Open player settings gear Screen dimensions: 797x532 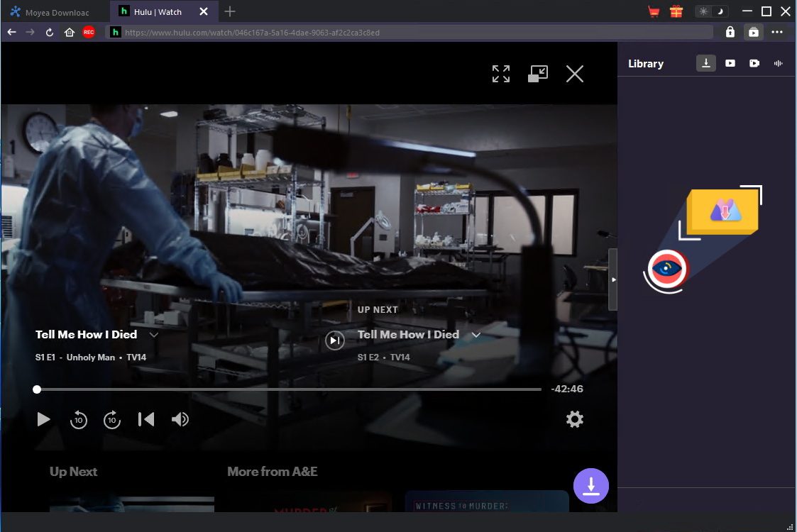point(574,419)
